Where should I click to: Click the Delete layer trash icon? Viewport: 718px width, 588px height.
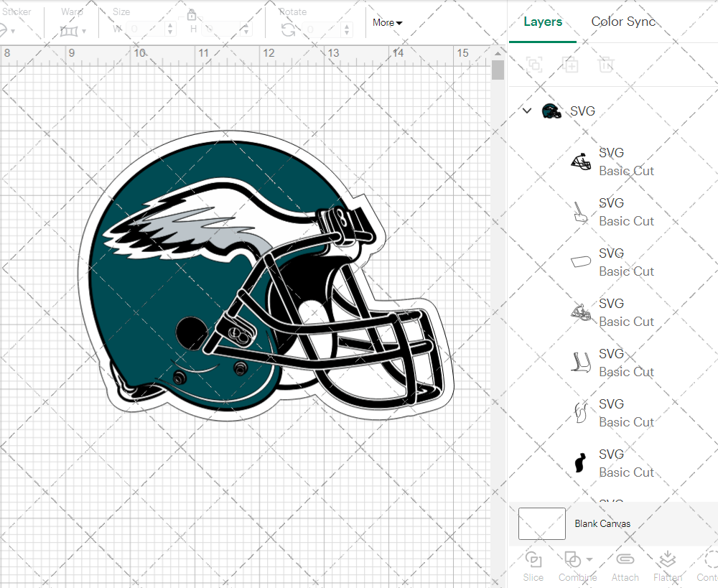coord(607,65)
